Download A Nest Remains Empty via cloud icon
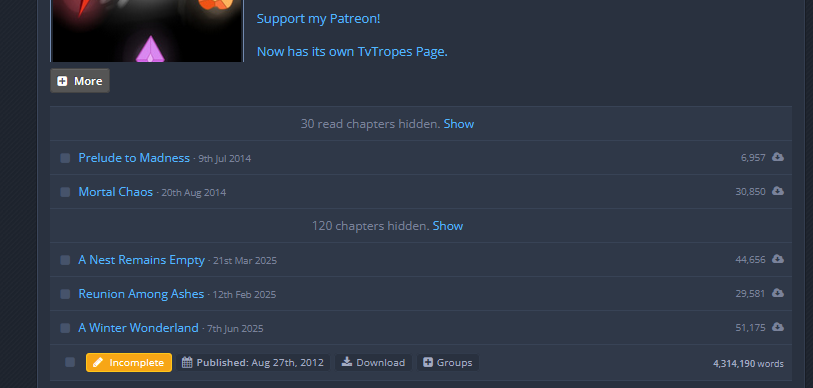The height and width of the screenshot is (388, 813). pyautogui.click(x=777, y=259)
